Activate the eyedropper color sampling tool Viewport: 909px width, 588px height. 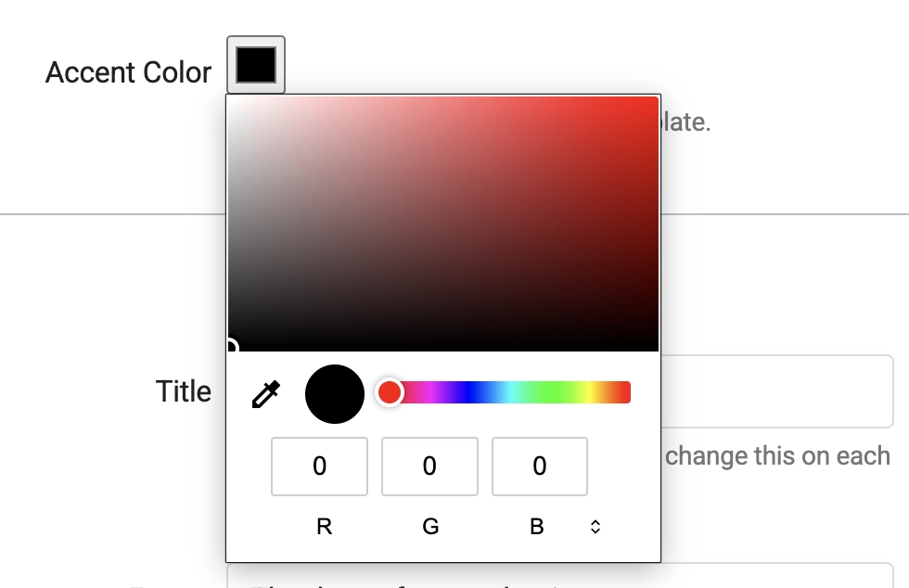point(265,393)
